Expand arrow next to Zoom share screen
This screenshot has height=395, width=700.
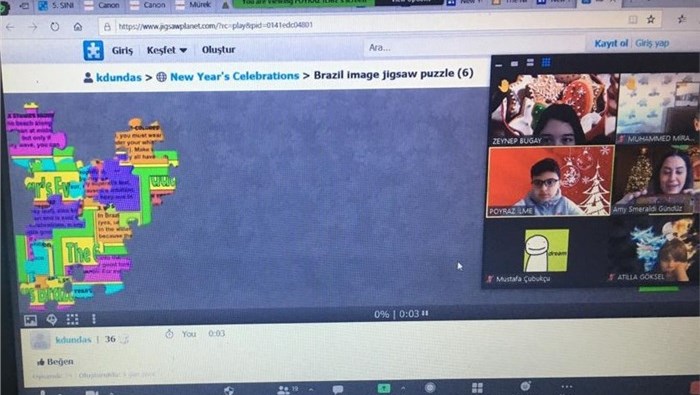coord(403,388)
